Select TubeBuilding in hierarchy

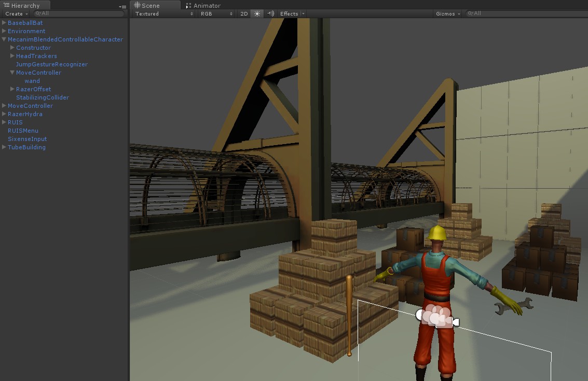[x=26, y=147]
